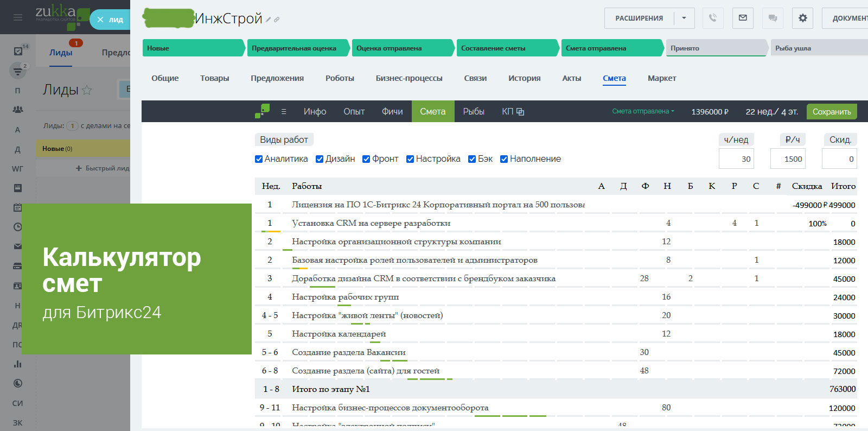Viewport: 868px width, 431px height.
Task: Close the лид slider with the X icon
Action: tap(100, 20)
